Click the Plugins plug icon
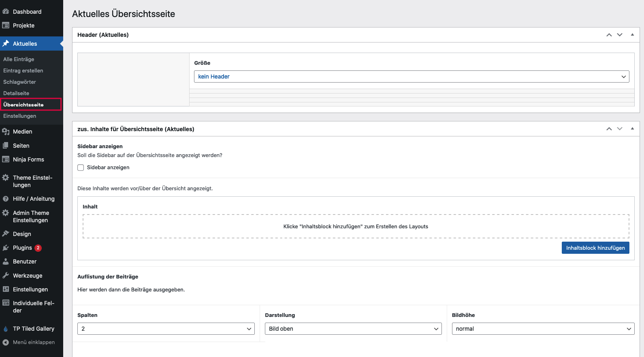This screenshot has width=644, height=357. (x=6, y=248)
